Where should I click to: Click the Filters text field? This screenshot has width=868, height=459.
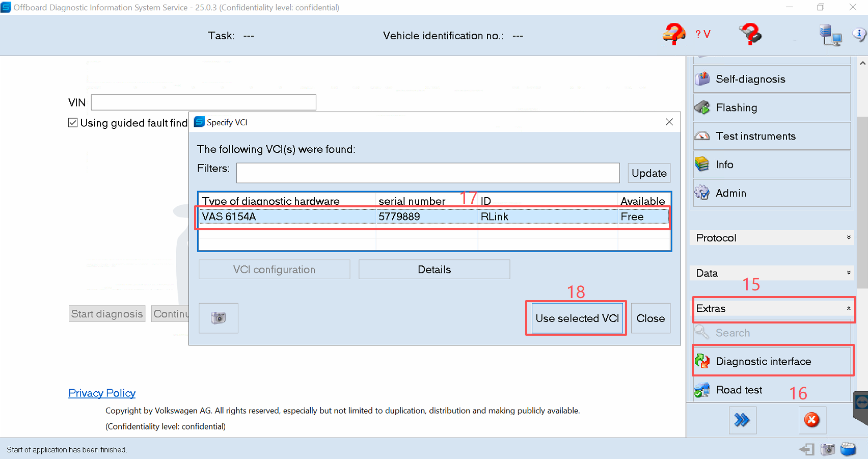[x=427, y=173]
